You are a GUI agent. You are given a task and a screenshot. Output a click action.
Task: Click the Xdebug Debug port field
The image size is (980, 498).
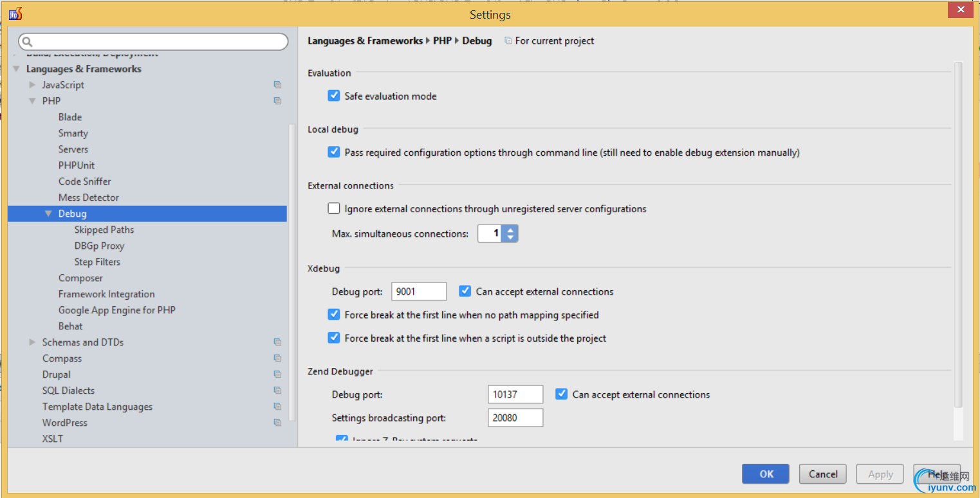(419, 291)
